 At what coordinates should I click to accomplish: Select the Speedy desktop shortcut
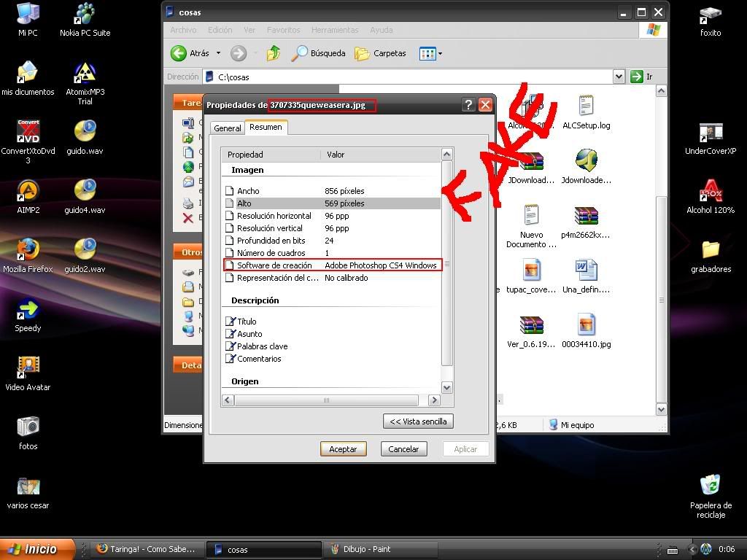(x=28, y=314)
